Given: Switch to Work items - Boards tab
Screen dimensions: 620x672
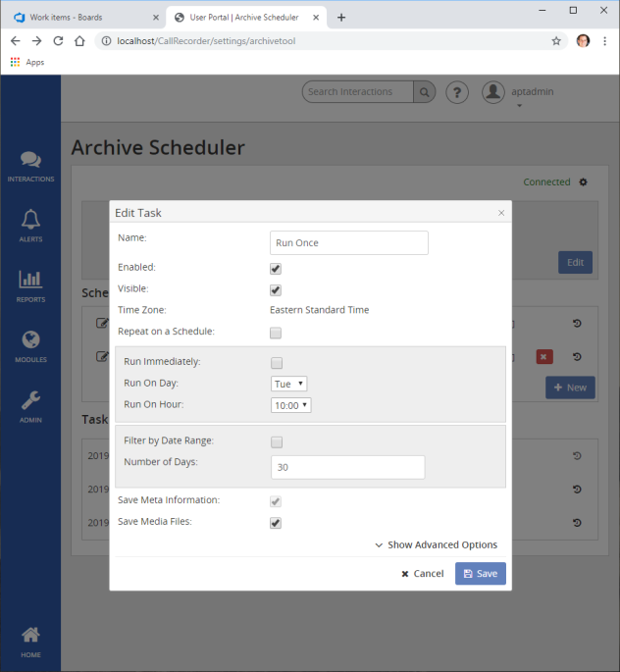Looking at the screenshot, I should 81,17.
